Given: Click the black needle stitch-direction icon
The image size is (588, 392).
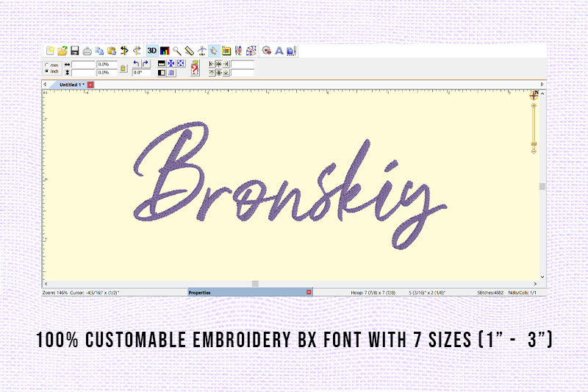Looking at the screenshot, I should pyautogui.click(x=124, y=51).
